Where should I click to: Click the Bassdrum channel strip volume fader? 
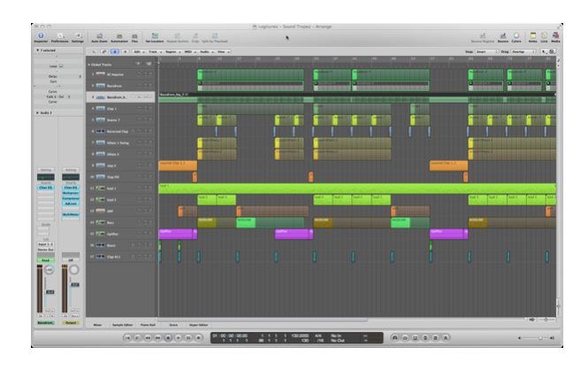pyautogui.click(x=50, y=291)
